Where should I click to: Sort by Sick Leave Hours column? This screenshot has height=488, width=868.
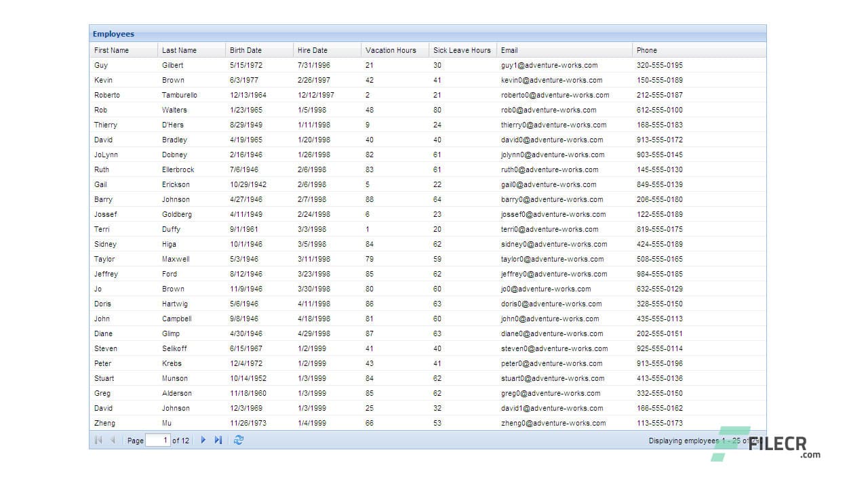[x=461, y=49]
